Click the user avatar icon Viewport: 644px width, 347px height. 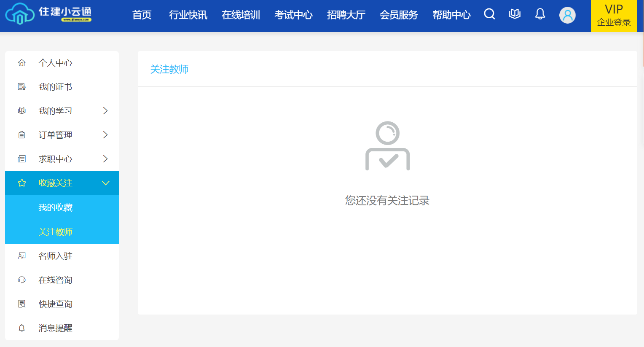coord(567,15)
